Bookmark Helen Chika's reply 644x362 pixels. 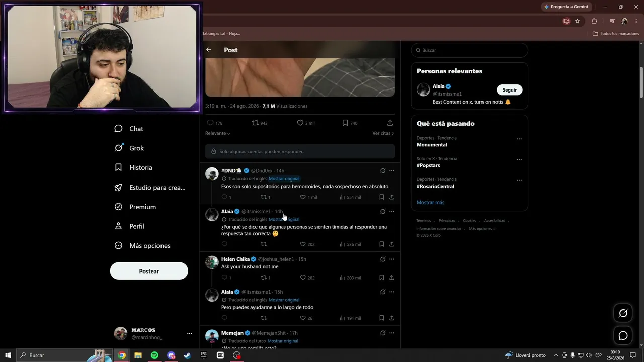click(382, 278)
